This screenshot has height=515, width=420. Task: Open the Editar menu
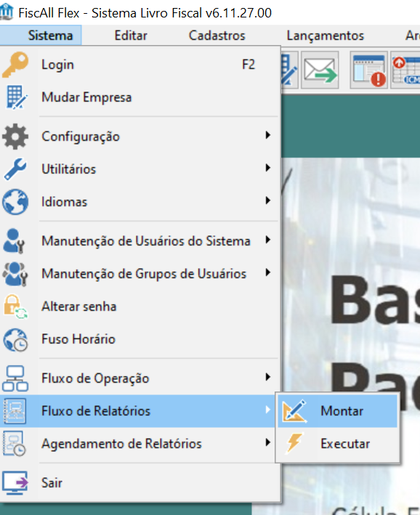131,36
